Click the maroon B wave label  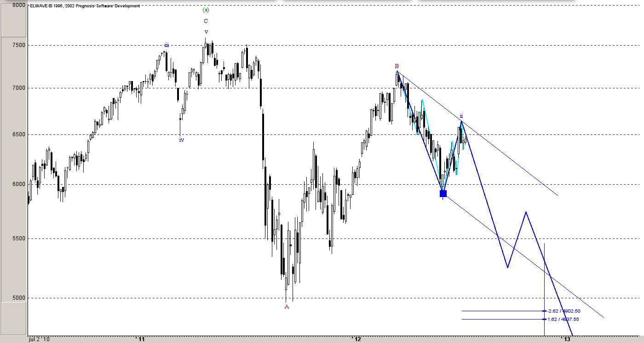click(x=397, y=66)
